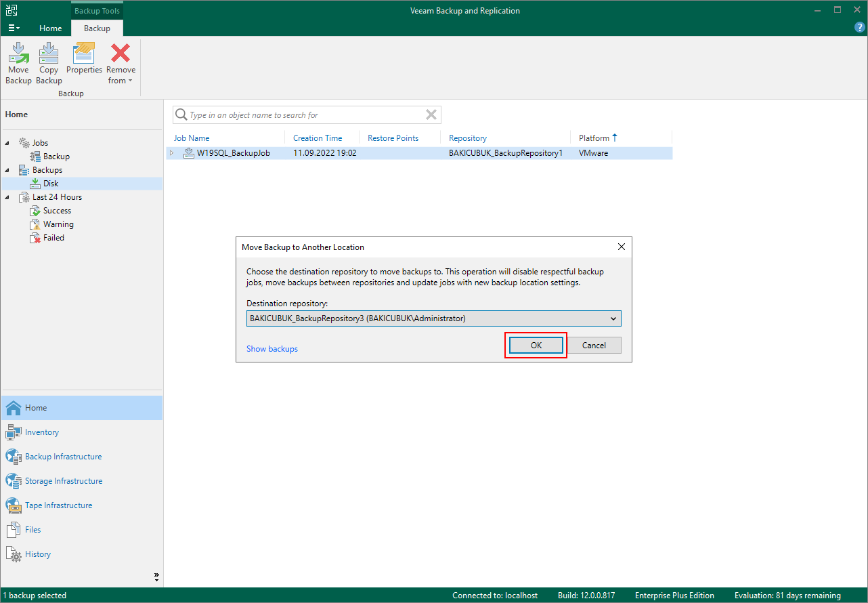This screenshot has width=868, height=603.
Task: Click the Repository column header
Action: (x=468, y=138)
